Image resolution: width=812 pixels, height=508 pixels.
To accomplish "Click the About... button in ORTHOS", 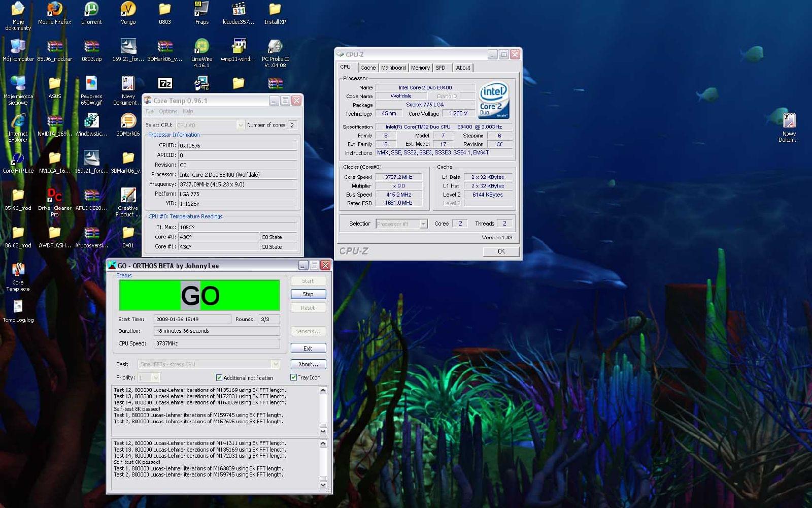I will coord(308,364).
